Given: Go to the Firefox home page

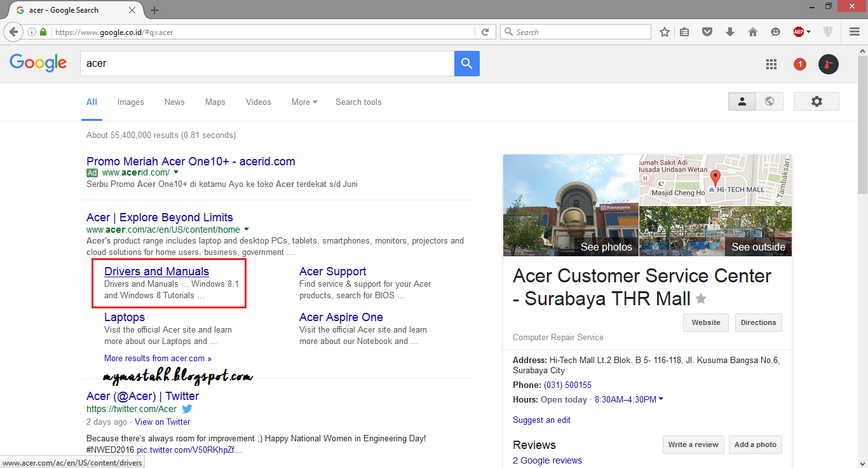Looking at the screenshot, I should (753, 32).
